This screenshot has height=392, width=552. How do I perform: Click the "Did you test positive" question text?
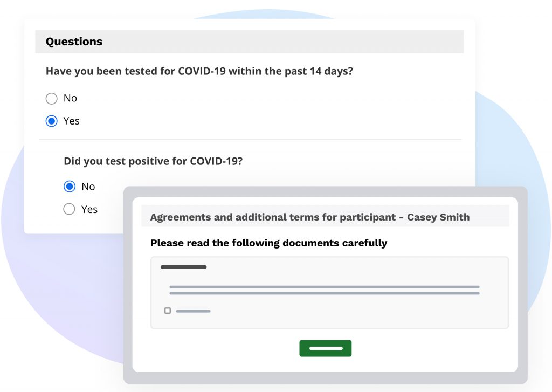click(153, 161)
